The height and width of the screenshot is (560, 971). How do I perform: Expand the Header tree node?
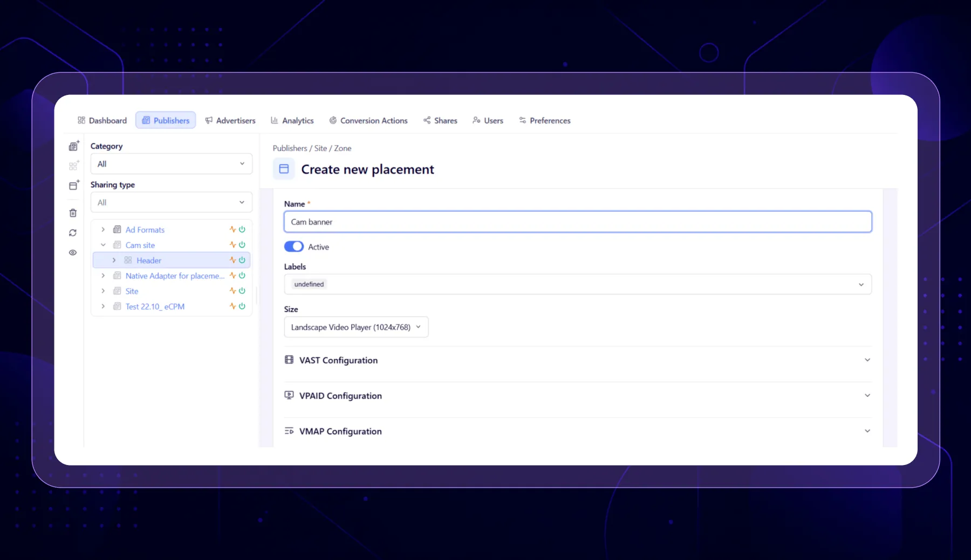(114, 260)
